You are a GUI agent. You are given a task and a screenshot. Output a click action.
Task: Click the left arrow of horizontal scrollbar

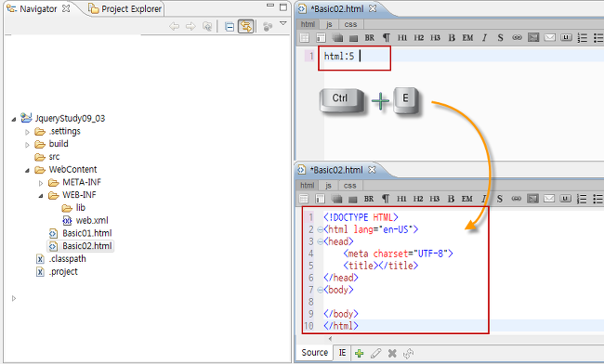(x=330, y=339)
